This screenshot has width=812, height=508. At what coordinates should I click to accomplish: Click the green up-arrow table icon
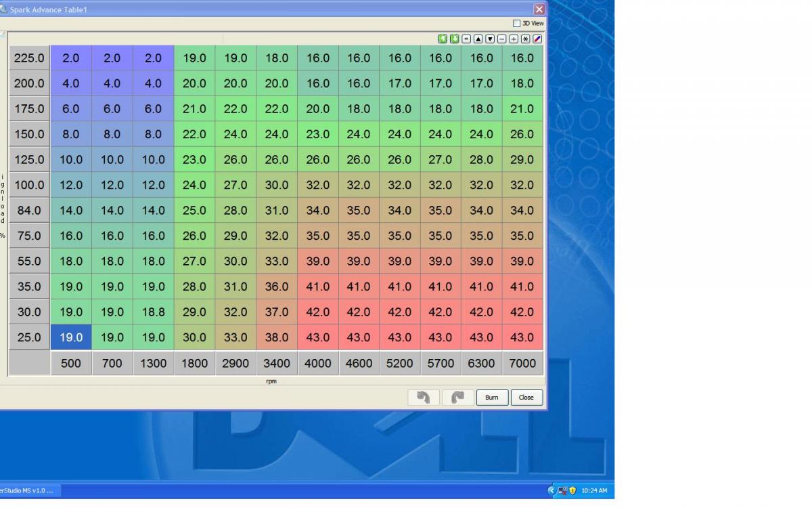coord(443,39)
